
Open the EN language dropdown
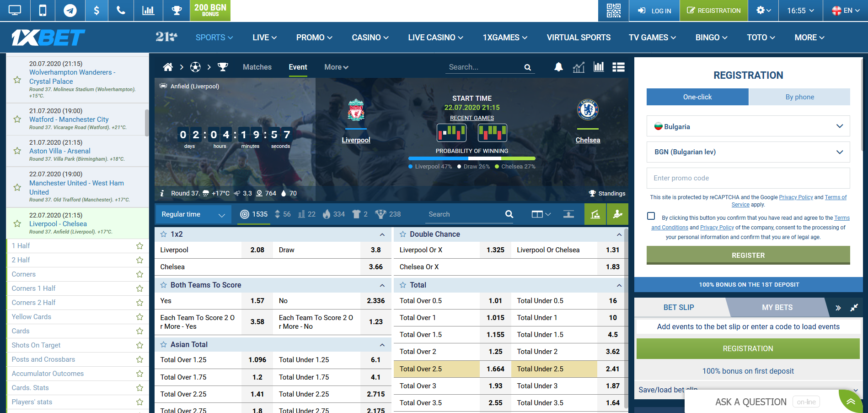click(x=845, y=10)
